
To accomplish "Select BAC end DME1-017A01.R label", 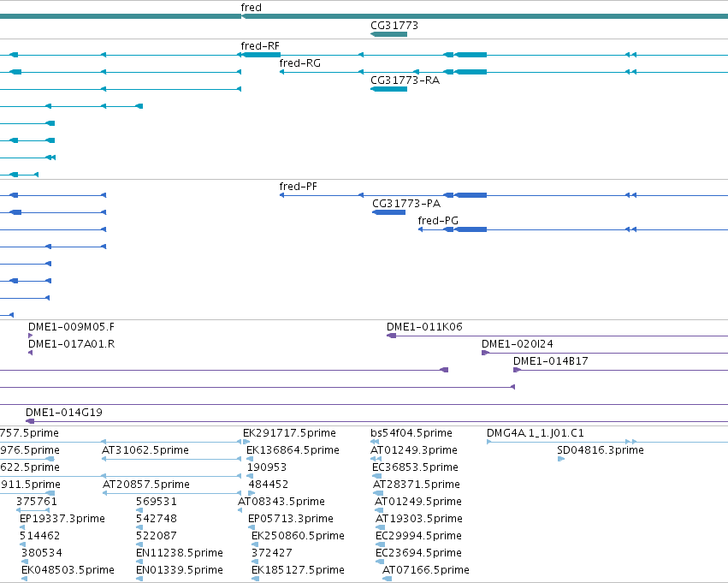I will pyautogui.click(x=72, y=344).
